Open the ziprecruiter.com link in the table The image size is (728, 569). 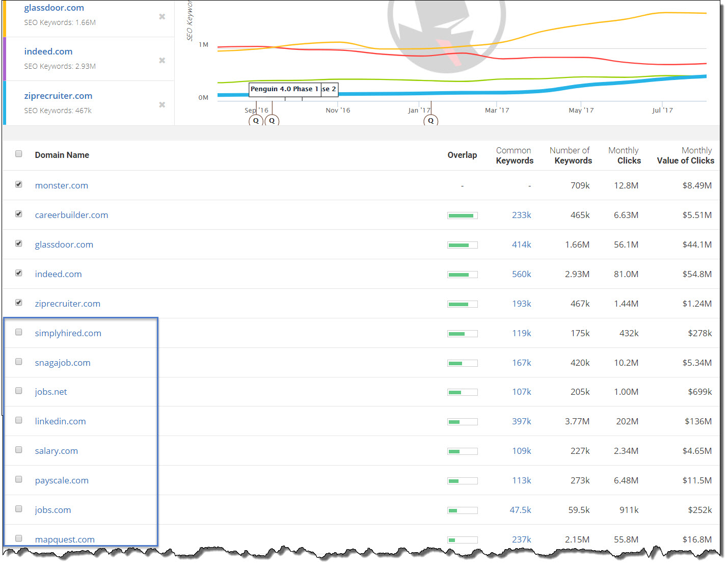click(68, 304)
